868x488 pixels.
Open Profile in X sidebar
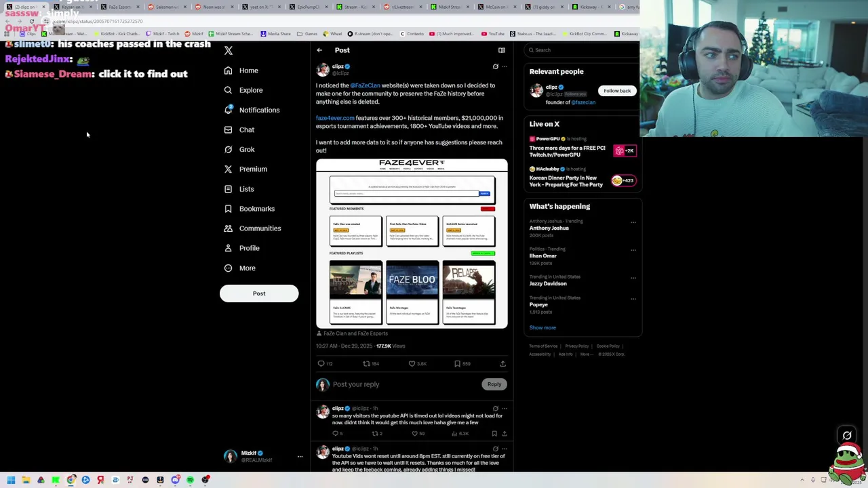click(242, 248)
